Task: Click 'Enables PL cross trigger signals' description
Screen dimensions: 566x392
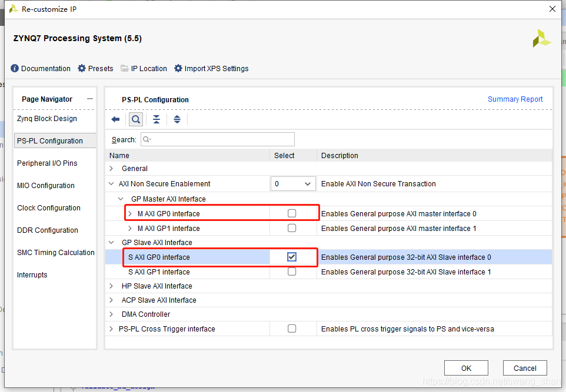Action: 408,329
